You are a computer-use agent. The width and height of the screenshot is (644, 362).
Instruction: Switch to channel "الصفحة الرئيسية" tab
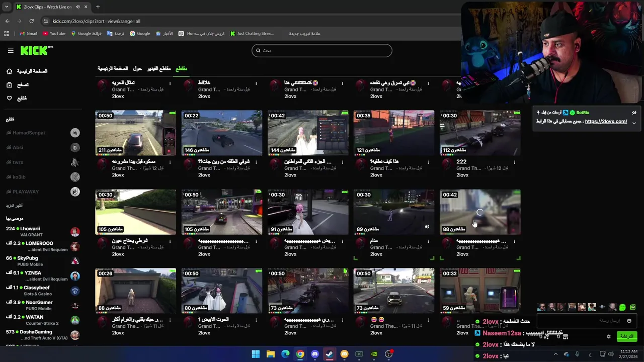coord(113,68)
